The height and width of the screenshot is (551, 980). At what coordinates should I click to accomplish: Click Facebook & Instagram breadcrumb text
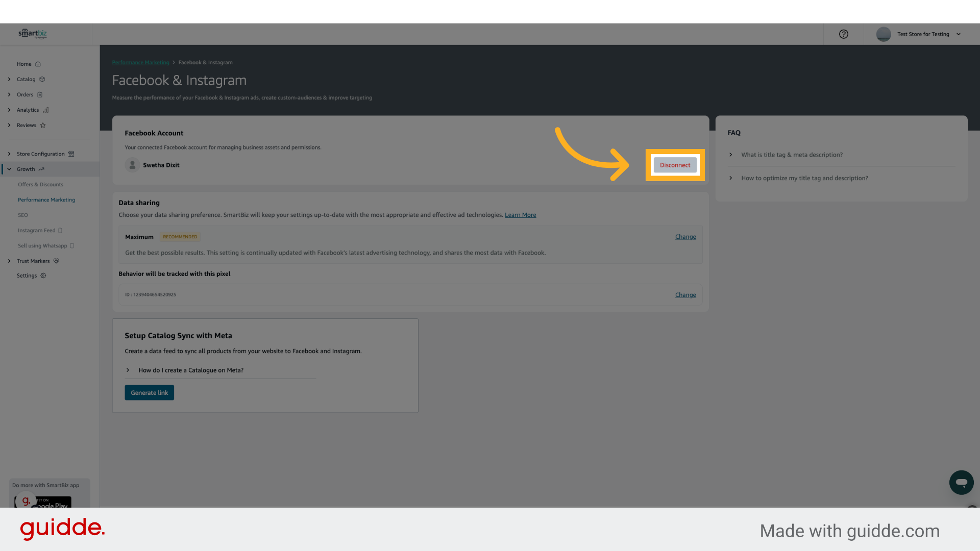pos(205,62)
